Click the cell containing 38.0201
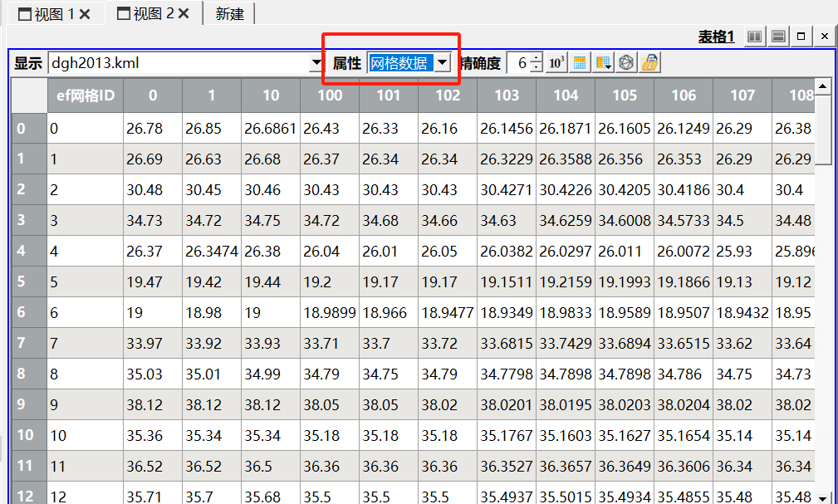This screenshot has height=504, width=838. [506, 405]
